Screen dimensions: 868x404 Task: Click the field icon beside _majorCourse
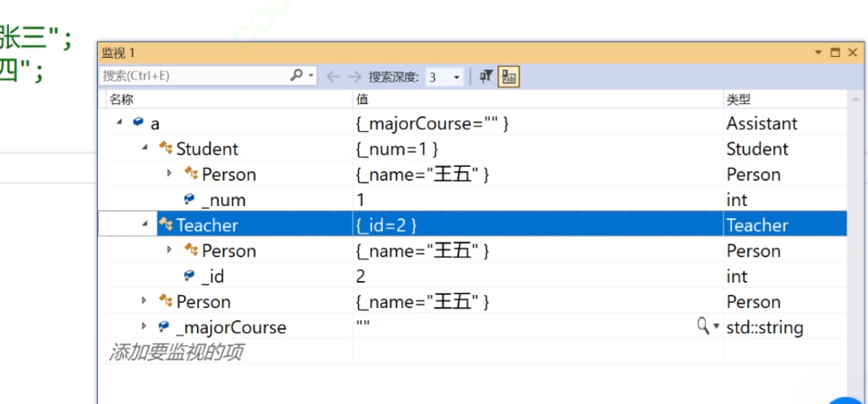[164, 327]
